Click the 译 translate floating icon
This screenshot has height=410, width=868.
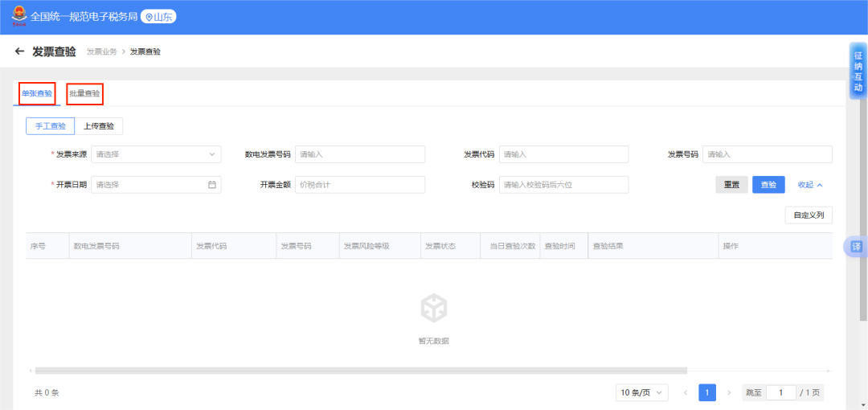pyautogui.click(x=857, y=247)
